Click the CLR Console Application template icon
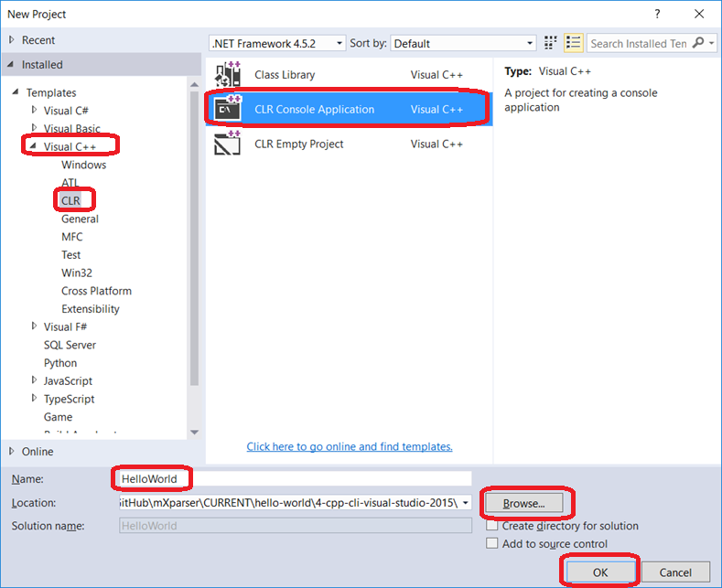 click(228, 109)
